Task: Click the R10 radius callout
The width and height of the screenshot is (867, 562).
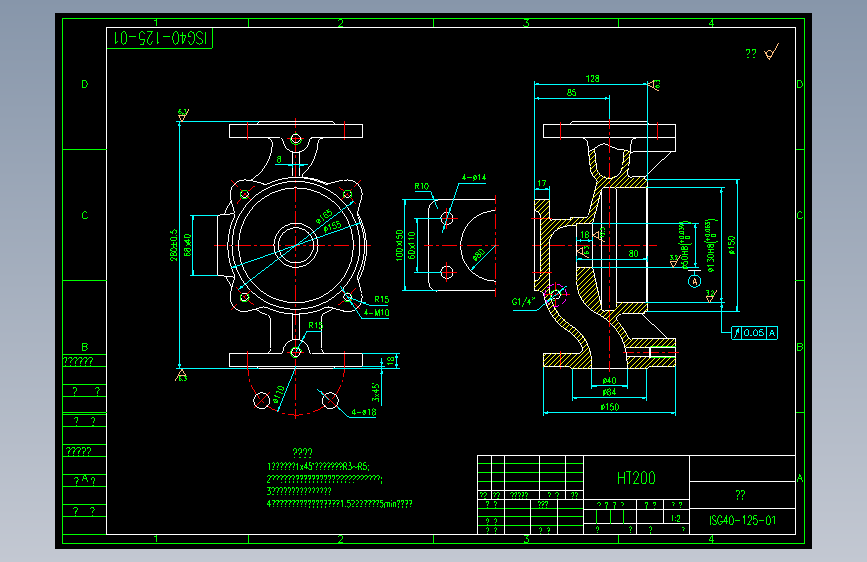Action: click(x=422, y=186)
